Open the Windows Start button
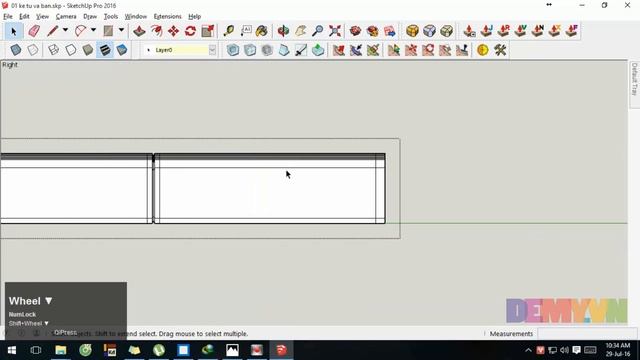Viewport: 640px width, 360px height. 12,350
